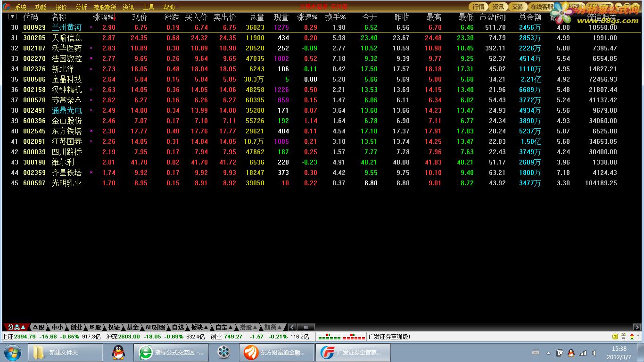
Task: Click the magenta × marker on 法因数控 row
Action: pyautogui.click(x=91, y=58)
